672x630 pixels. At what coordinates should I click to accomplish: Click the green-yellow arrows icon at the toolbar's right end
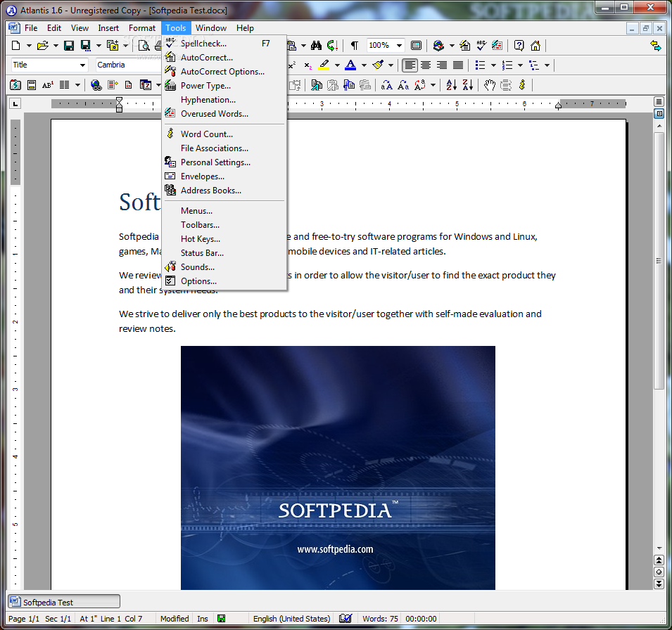point(655,46)
